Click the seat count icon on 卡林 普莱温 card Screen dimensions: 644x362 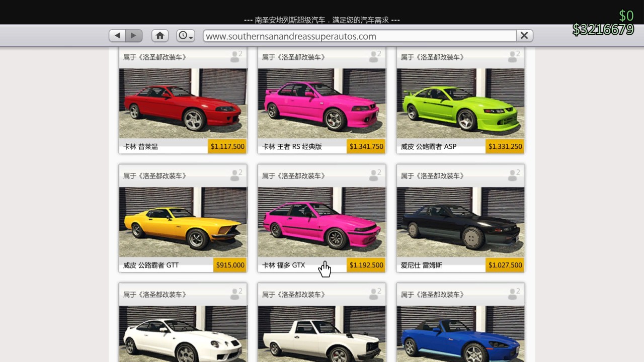click(235, 56)
